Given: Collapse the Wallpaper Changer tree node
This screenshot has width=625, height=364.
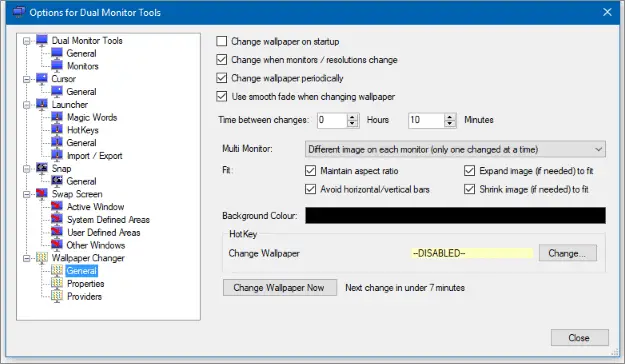Looking at the screenshot, I should click(x=27, y=258).
